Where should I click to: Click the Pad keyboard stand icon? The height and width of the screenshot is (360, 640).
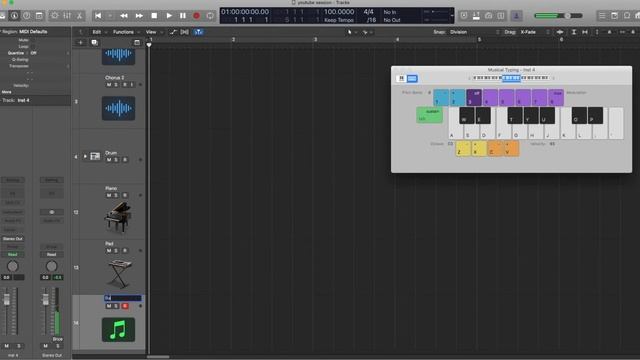tap(119, 273)
